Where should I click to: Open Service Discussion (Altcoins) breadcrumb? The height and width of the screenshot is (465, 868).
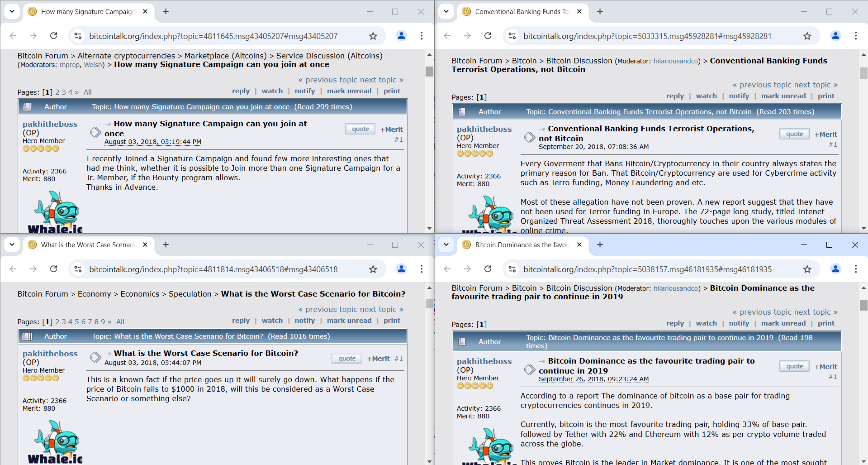(x=329, y=56)
